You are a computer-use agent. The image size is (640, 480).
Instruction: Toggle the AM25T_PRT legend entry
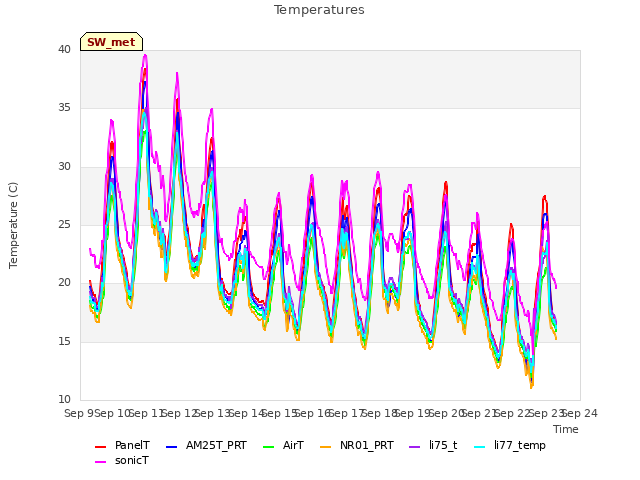pos(216,445)
